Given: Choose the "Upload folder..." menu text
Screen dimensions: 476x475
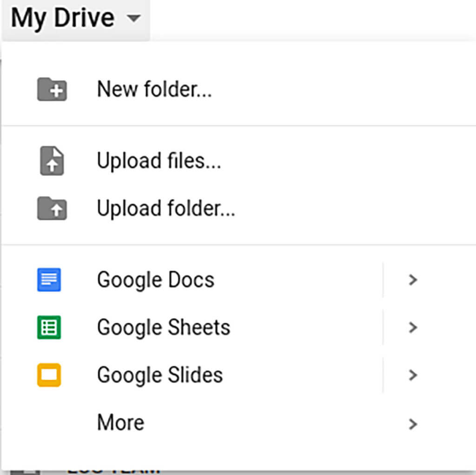Looking at the screenshot, I should [166, 209].
